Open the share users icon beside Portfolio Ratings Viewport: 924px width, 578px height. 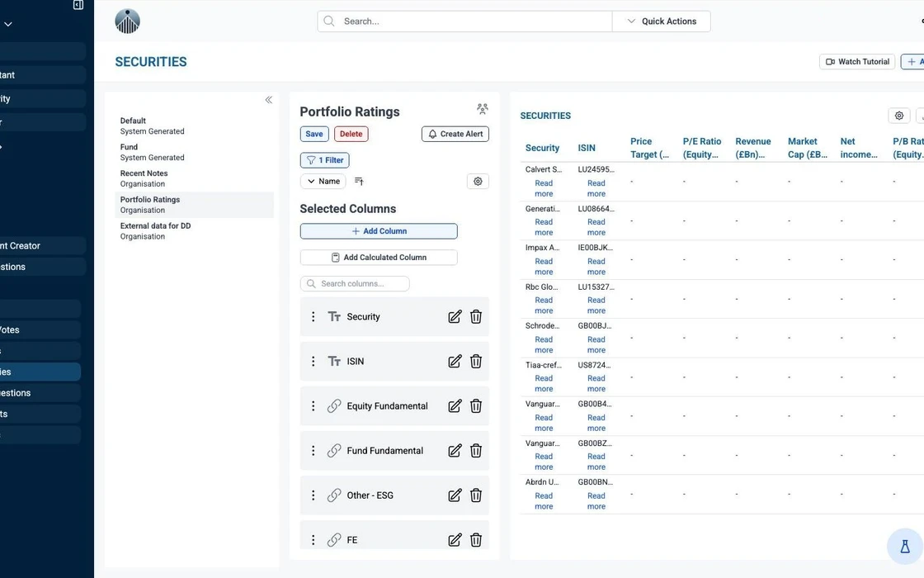[x=483, y=108]
